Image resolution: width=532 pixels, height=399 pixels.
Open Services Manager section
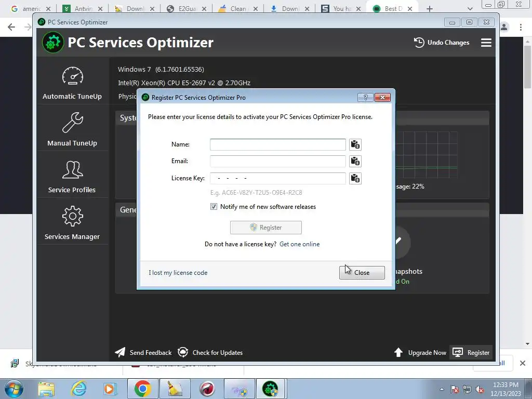(72, 223)
